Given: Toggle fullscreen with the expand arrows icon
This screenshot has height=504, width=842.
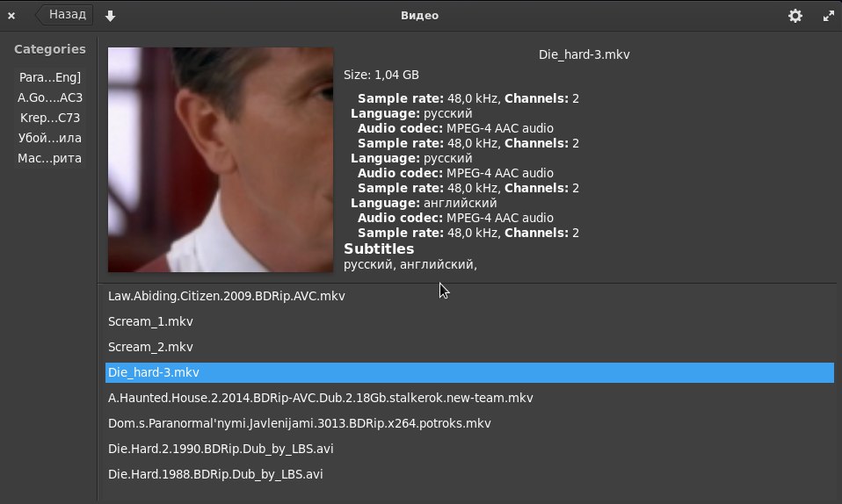Looking at the screenshot, I should (x=828, y=16).
